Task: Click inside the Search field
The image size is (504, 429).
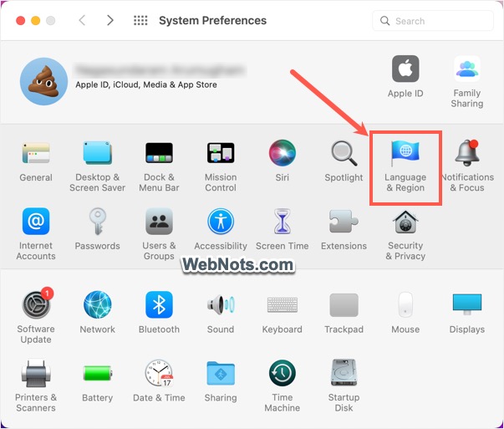Action: (x=433, y=21)
